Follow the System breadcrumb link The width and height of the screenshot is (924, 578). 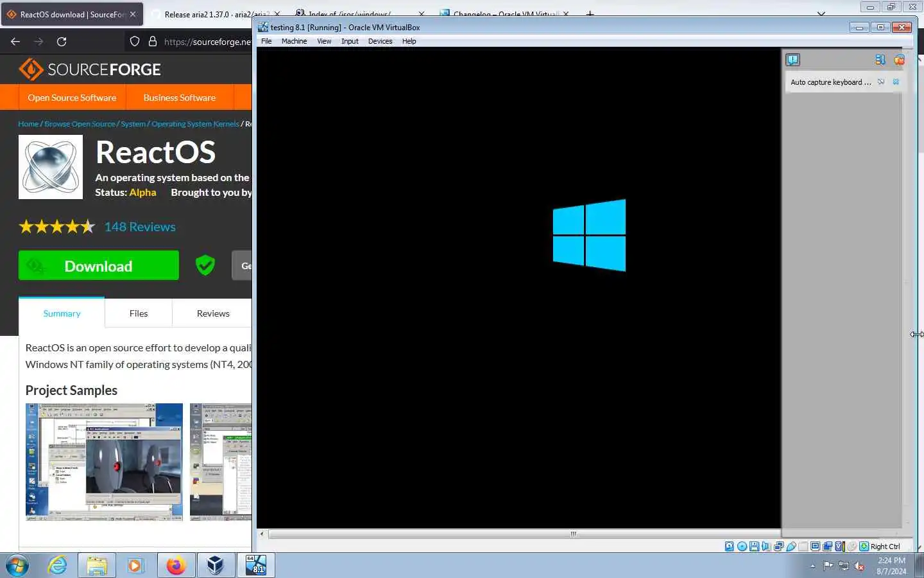tap(133, 124)
